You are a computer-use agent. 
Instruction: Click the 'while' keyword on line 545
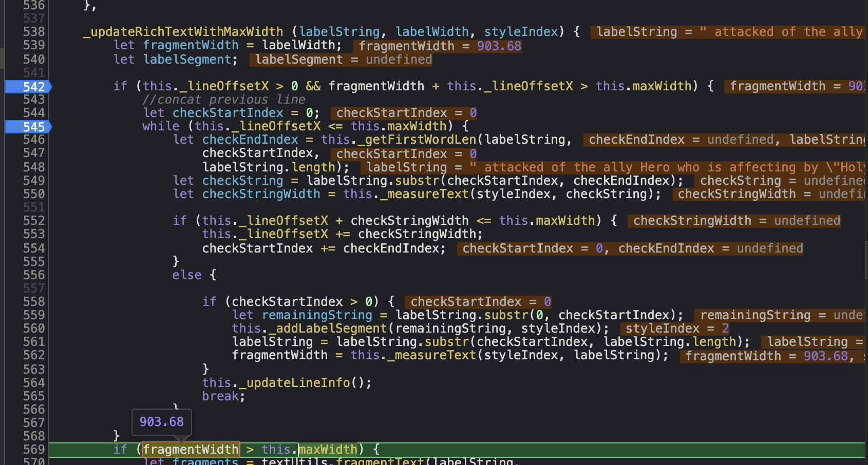coord(161,126)
